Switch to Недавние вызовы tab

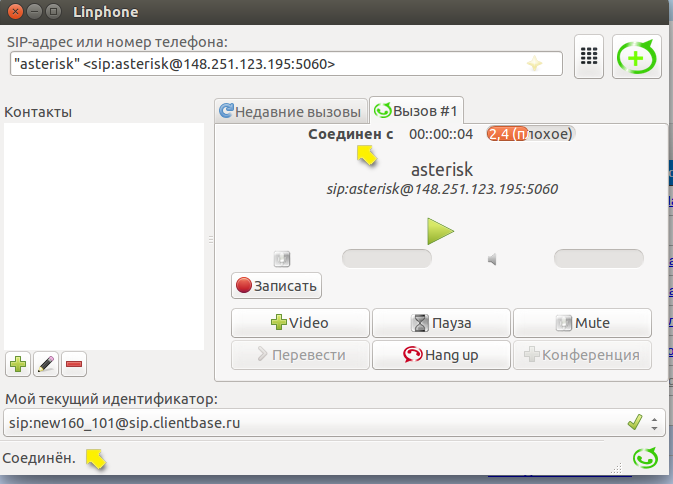point(291,112)
